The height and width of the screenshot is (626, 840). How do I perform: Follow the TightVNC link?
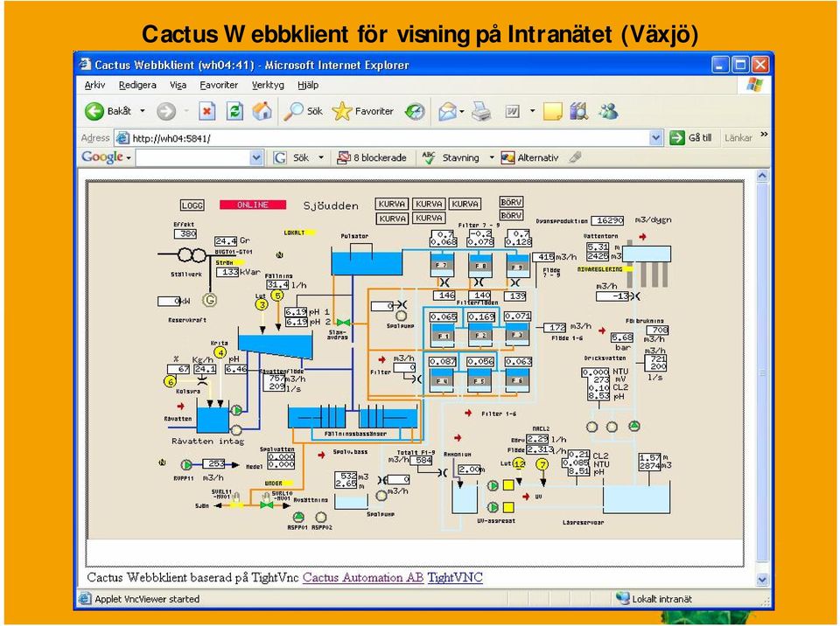(455, 578)
